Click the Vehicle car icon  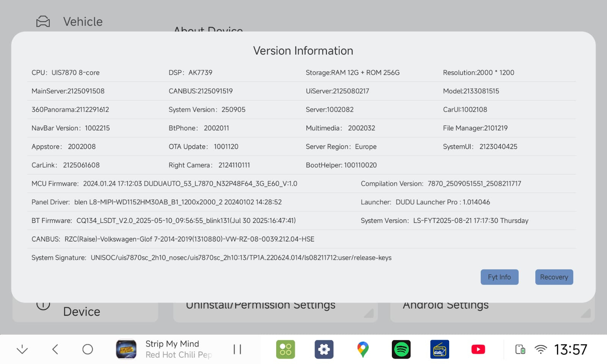coord(43,22)
